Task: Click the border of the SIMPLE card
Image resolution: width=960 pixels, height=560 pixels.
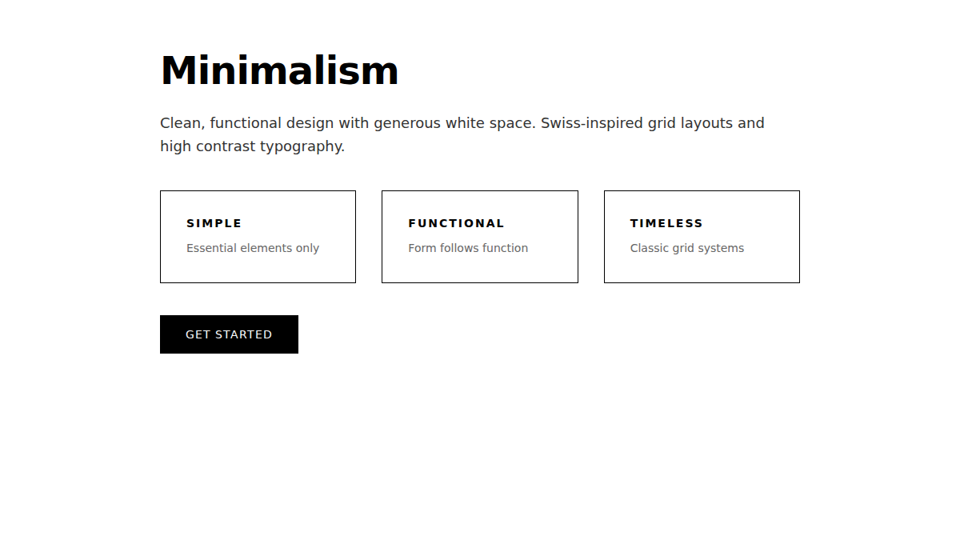Action: point(258,190)
